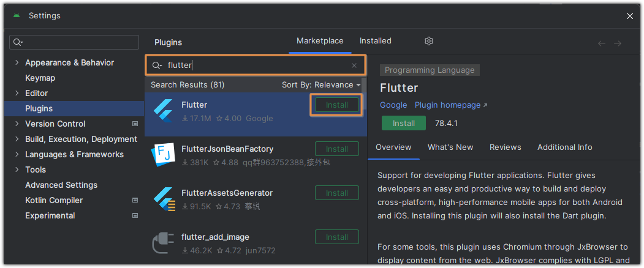Open the Reviews tab
The image size is (644, 268).
505,147
